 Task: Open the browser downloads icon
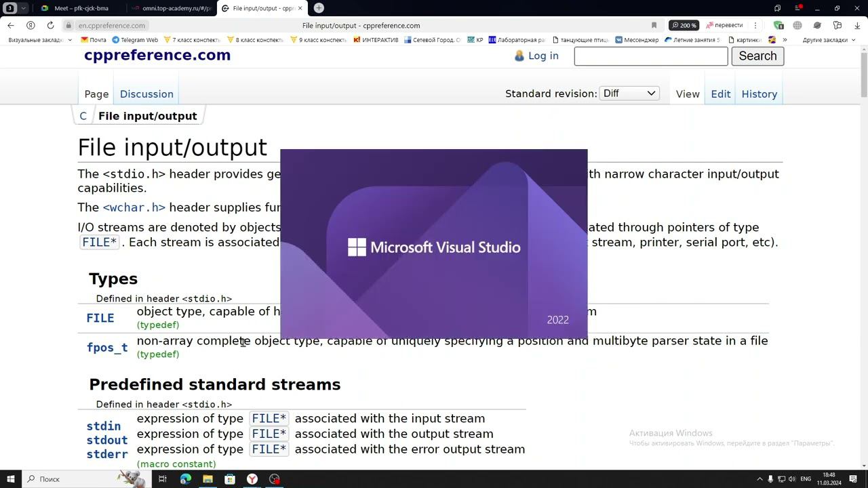pyautogui.click(x=857, y=25)
